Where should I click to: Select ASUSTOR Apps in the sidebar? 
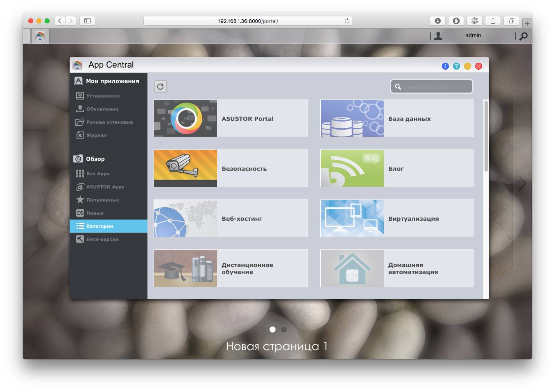[109, 187]
